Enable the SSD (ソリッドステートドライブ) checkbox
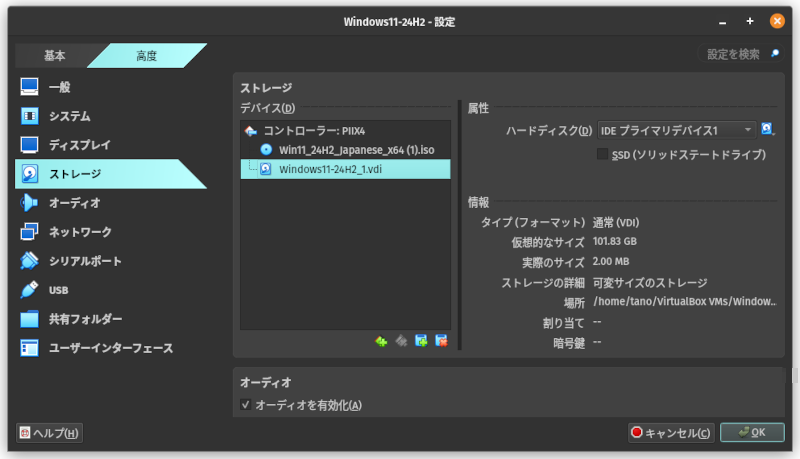 (x=603, y=155)
